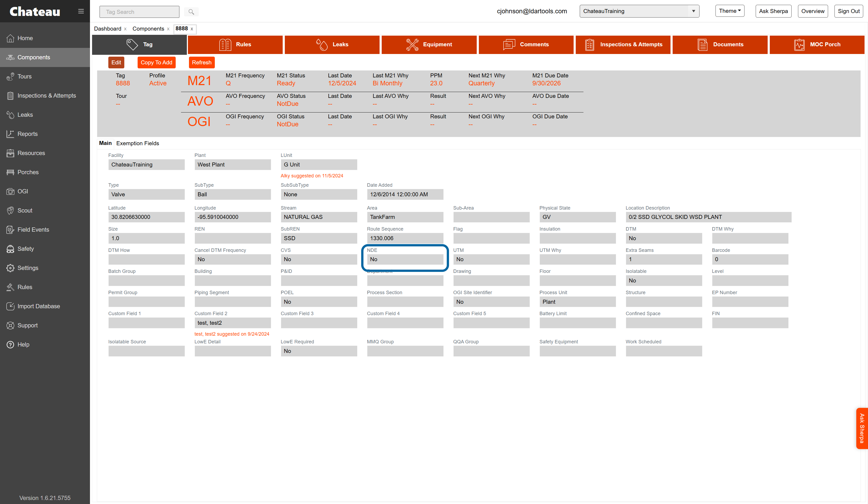Switch to Exemption Fields tab
868x504 pixels.
click(137, 143)
